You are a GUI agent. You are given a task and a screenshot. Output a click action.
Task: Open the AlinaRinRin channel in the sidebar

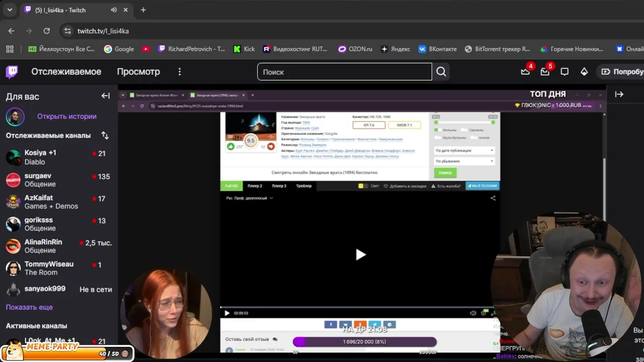[59, 246]
